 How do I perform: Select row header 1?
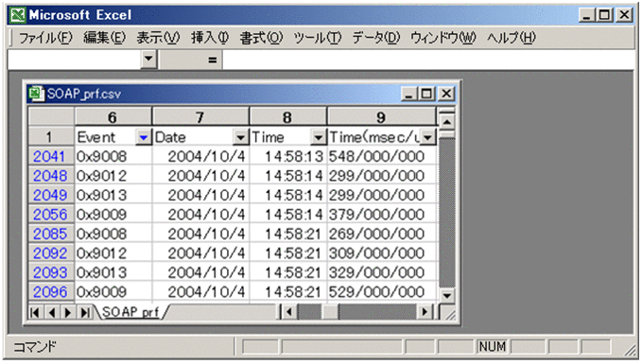tap(51, 137)
